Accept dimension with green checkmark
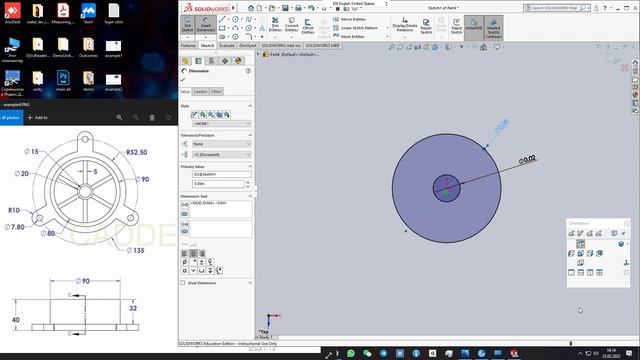640x360 pixels. pos(183,80)
